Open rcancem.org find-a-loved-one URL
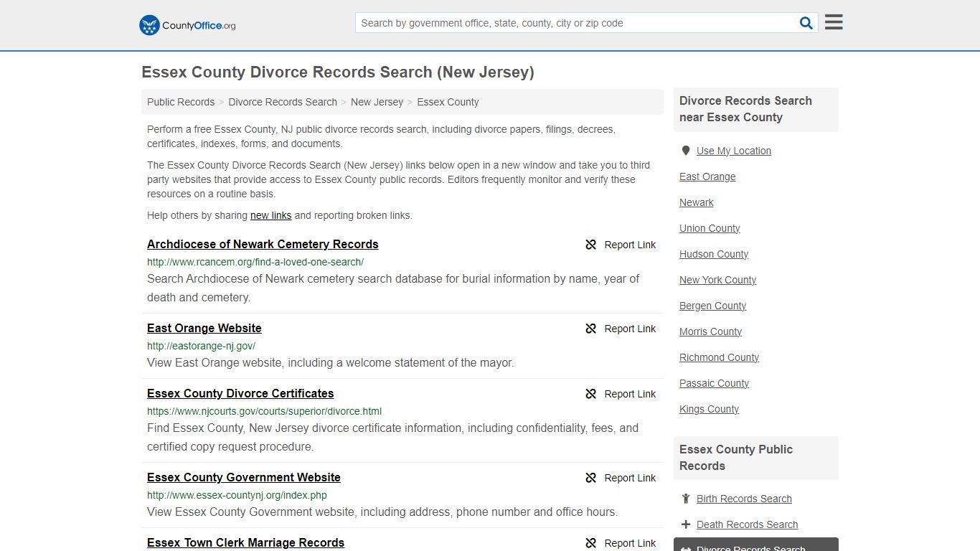980x551 pixels. pyautogui.click(x=255, y=262)
